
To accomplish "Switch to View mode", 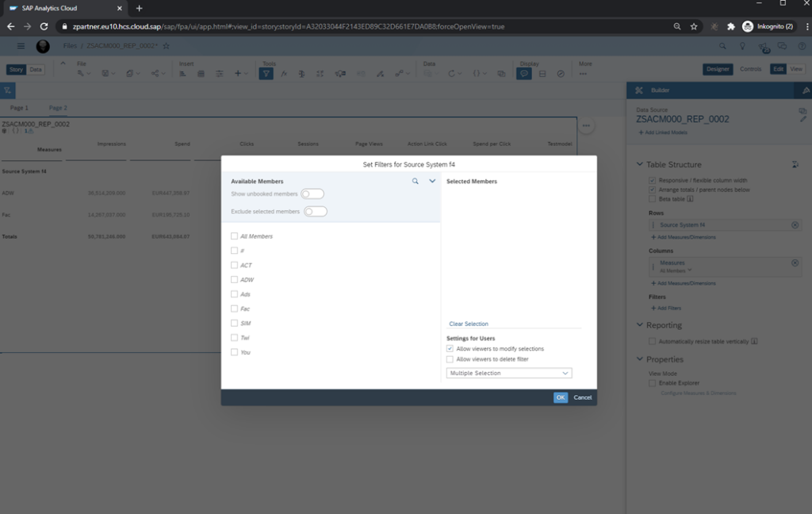I will (x=796, y=69).
